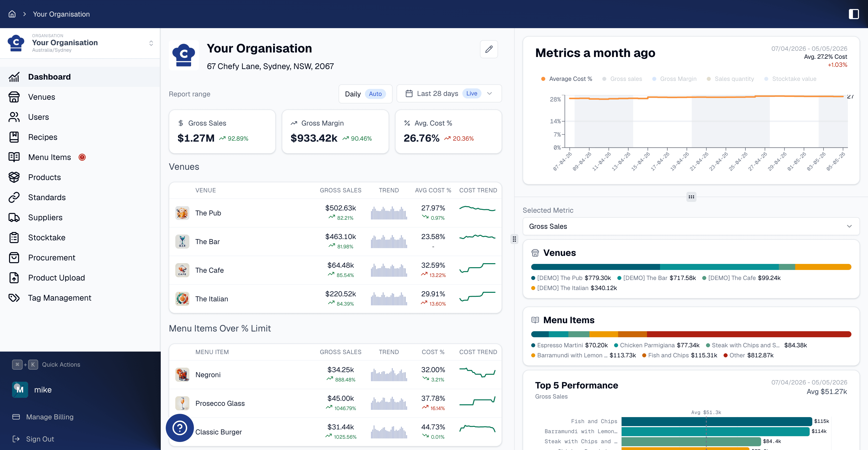Click the red Other segment of menu items bar
Image resolution: width=868 pixels, height=450 pixels.
pyautogui.click(x=749, y=334)
